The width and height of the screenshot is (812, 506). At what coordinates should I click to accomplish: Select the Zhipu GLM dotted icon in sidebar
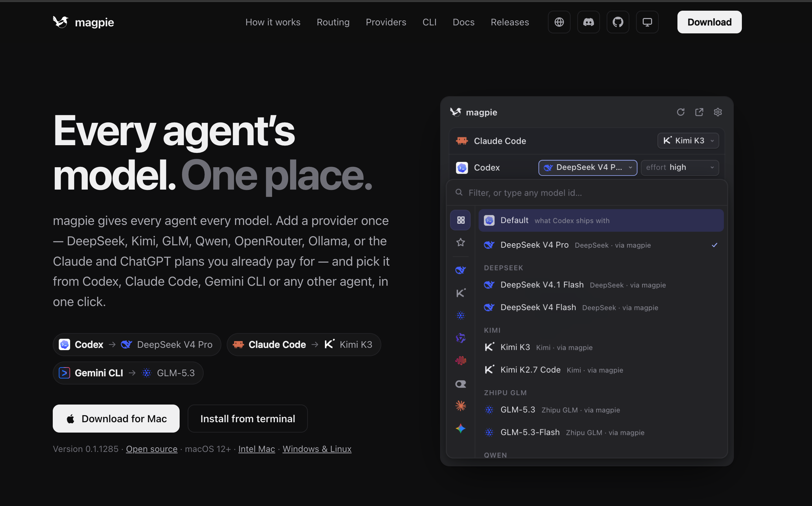460,315
